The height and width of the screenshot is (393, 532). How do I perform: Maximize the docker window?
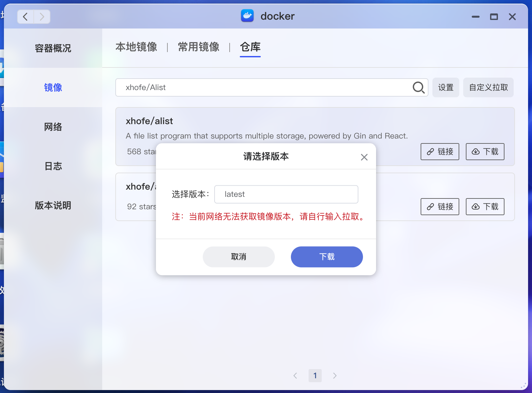coord(494,17)
